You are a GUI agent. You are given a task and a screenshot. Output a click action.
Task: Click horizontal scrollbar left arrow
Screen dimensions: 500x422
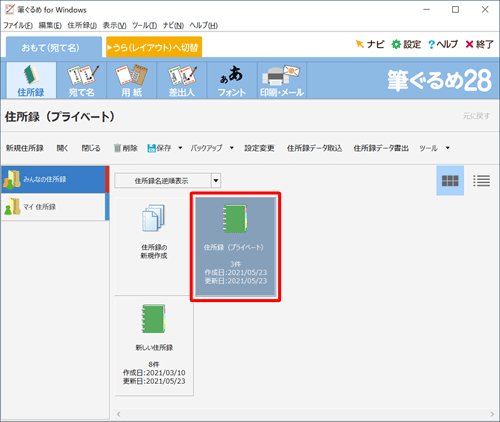[x=119, y=414]
